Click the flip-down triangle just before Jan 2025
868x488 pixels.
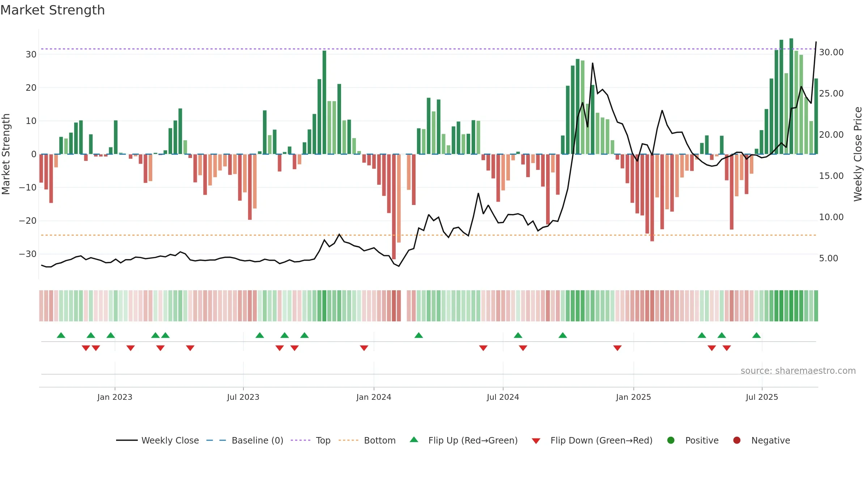coord(617,348)
